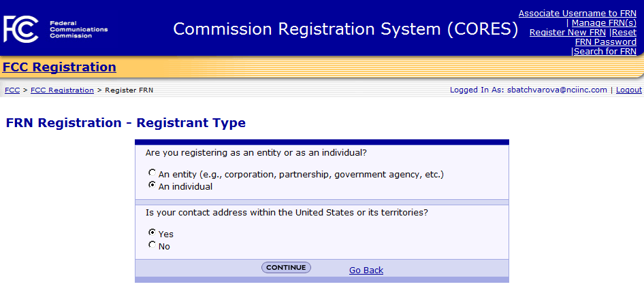Select 'No' for United States contact address
644x295 pixels.
[152, 245]
